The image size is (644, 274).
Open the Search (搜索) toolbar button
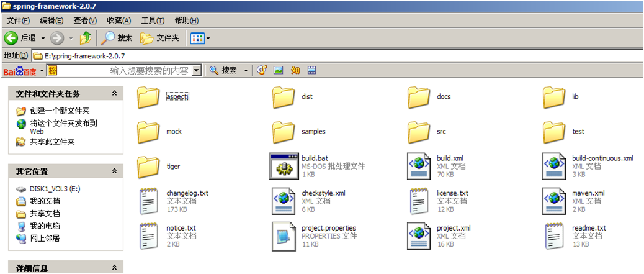click(117, 38)
